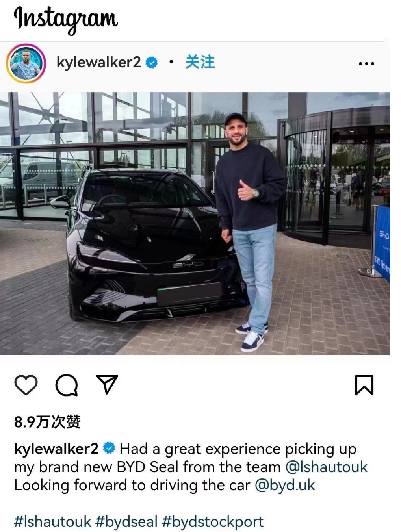Screen dimensions: 401x532
Task: Open the @lshautouk mention in caption
Action: point(326,467)
